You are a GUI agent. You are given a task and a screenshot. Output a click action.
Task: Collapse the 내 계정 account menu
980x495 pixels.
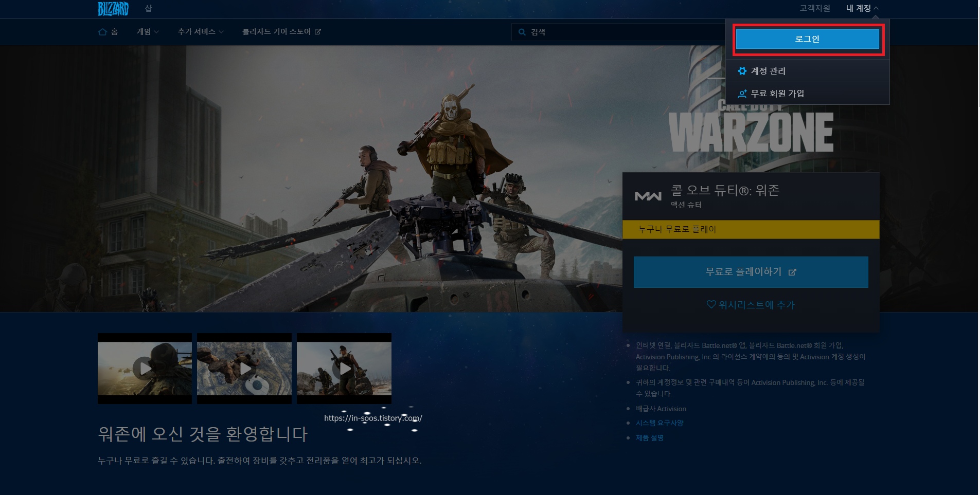tap(862, 8)
